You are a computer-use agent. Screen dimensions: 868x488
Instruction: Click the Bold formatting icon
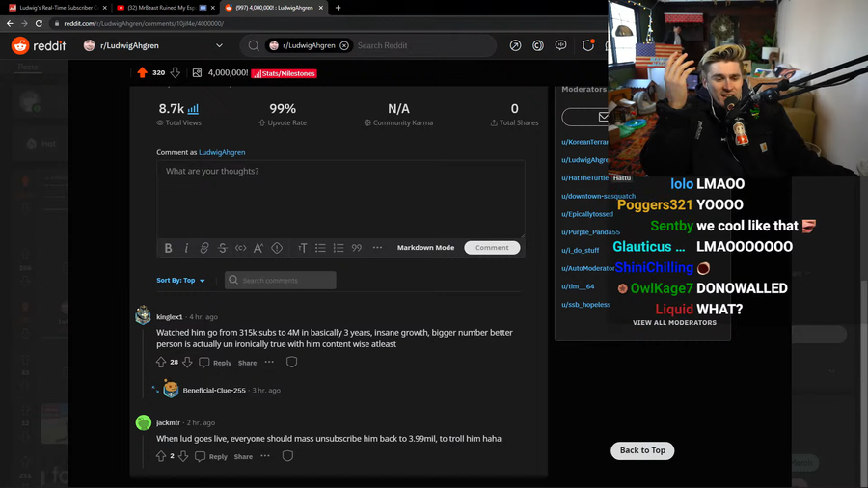point(168,248)
